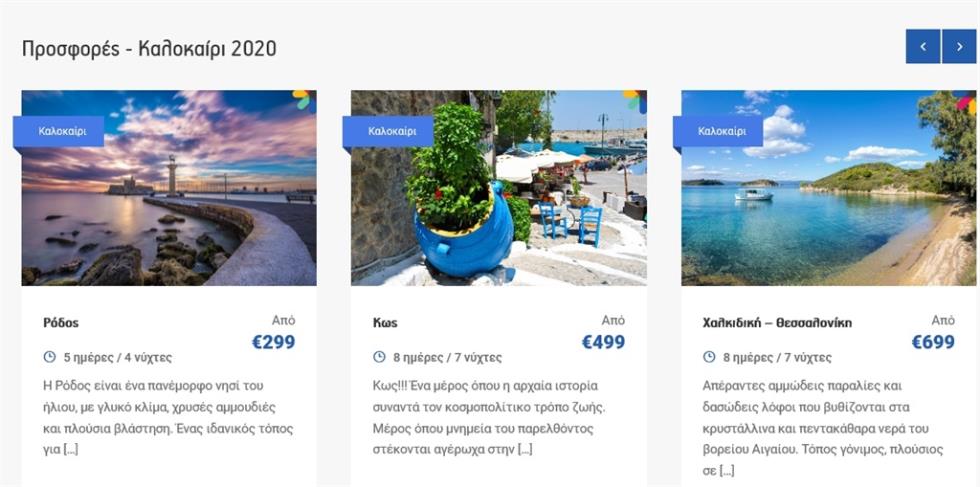Open the Rhodes lighthouse sunset photo
This screenshot has height=487, width=980.
[x=169, y=188]
